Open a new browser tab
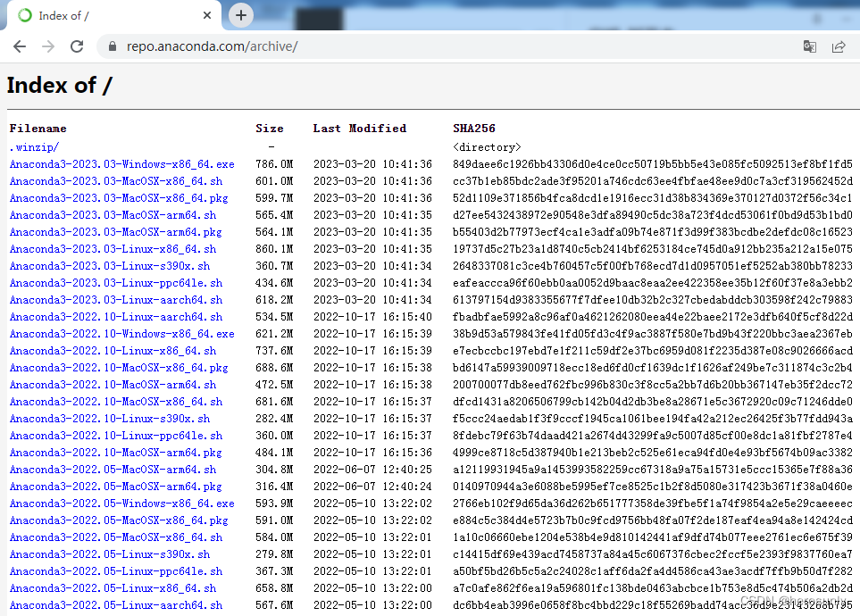 (241, 15)
